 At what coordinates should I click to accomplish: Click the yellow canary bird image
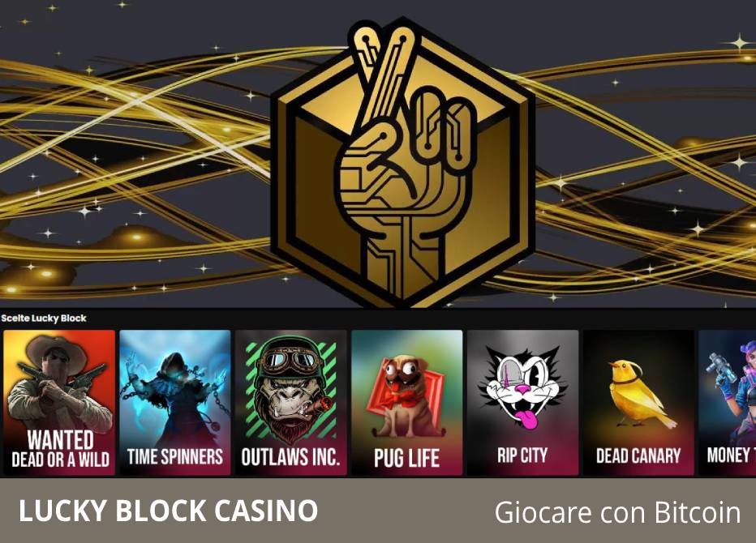point(638,394)
